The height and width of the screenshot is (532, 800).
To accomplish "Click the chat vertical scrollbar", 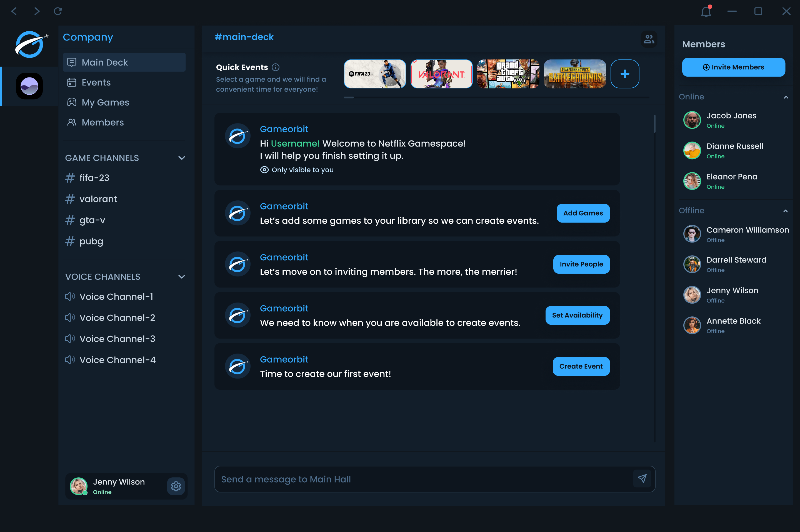I will (x=654, y=124).
